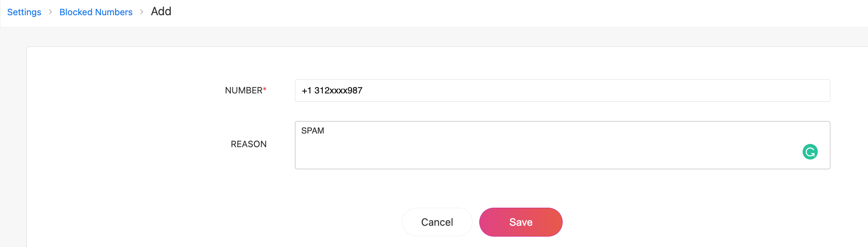The width and height of the screenshot is (868, 247).
Task: Click the blank area below SPAM in Reason box
Action: [x=401, y=156]
